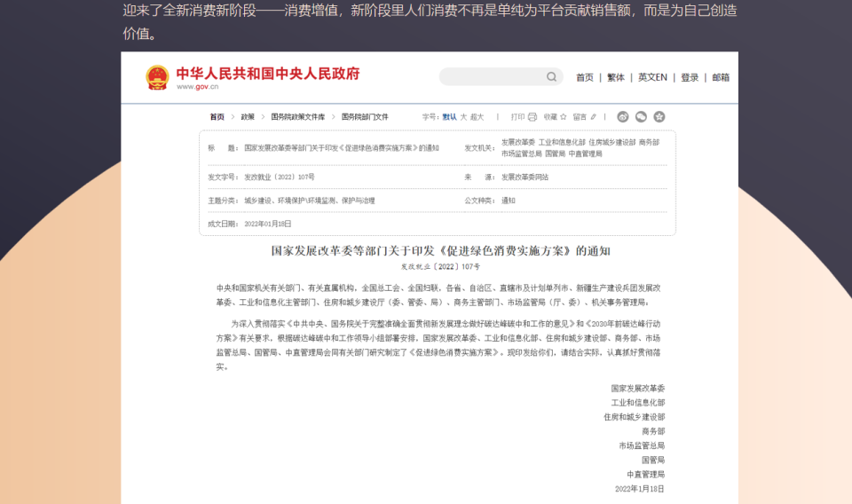Open 国务院部门文件 breadcrumb item
852x504 pixels.
(365, 117)
